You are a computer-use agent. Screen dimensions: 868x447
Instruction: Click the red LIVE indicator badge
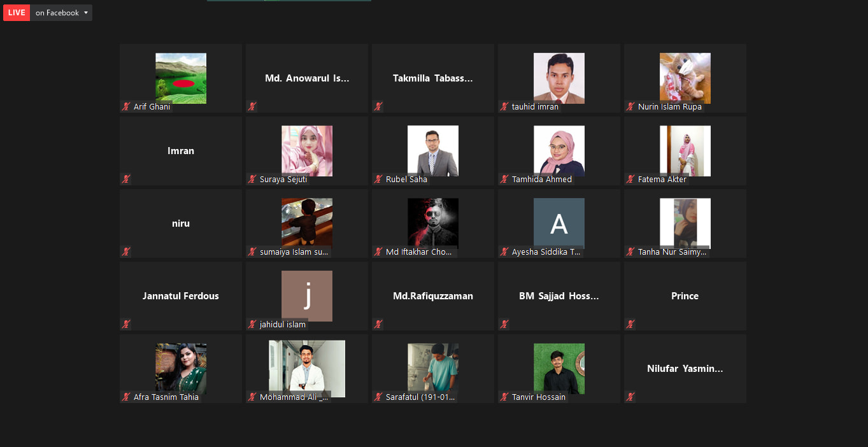pos(17,13)
